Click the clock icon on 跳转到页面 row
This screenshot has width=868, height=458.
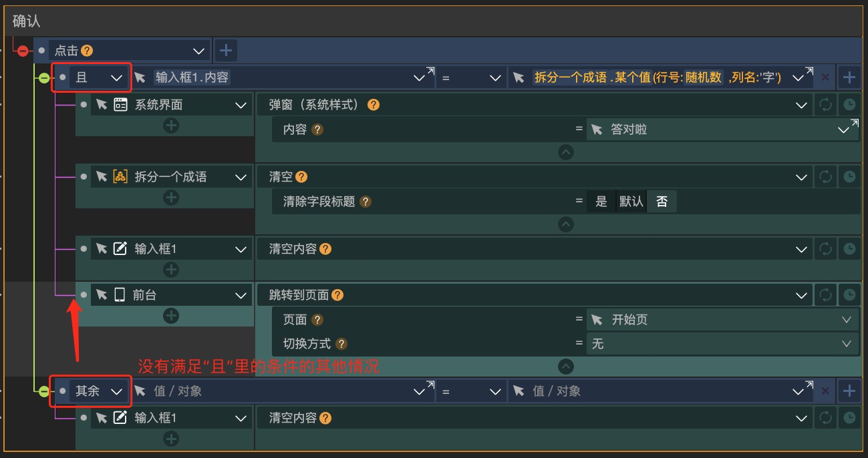click(849, 294)
